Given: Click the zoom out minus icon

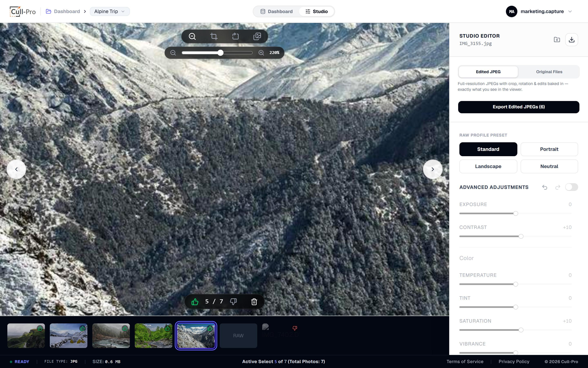Looking at the screenshot, I should pos(173,53).
